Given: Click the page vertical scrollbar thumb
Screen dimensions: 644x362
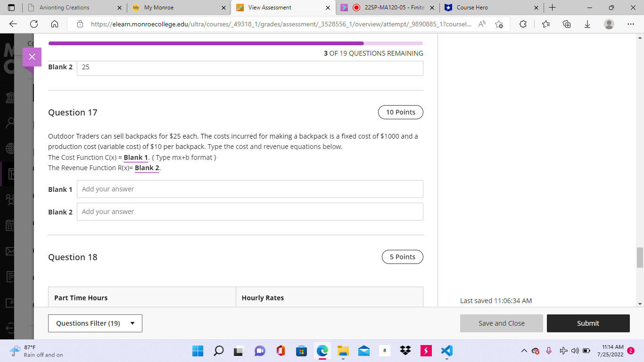Looking at the screenshot, I should pyautogui.click(x=640, y=257).
